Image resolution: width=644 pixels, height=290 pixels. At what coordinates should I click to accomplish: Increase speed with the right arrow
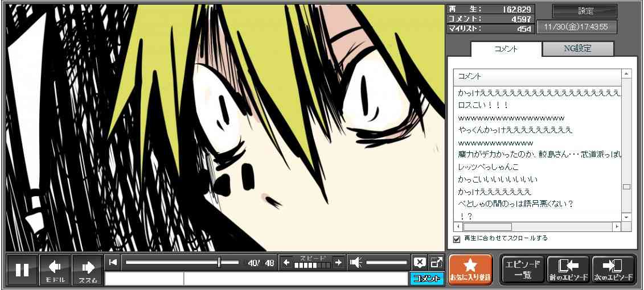click(338, 262)
